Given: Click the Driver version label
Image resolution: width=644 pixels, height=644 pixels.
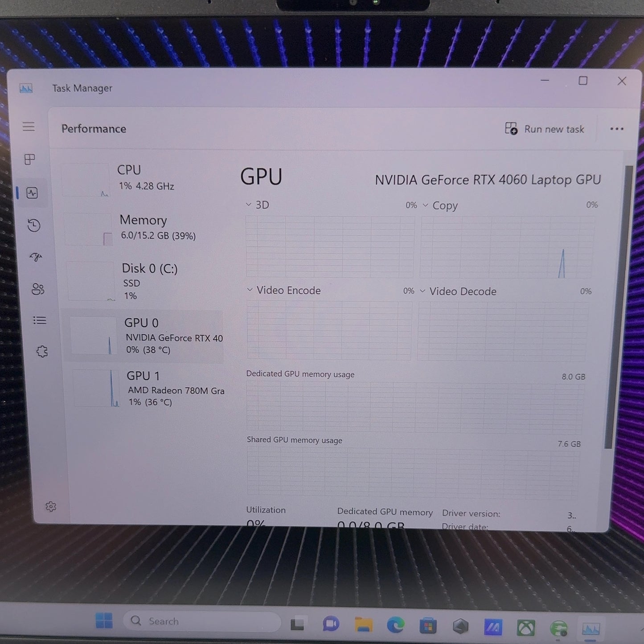Looking at the screenshot, I should (471, 513).
